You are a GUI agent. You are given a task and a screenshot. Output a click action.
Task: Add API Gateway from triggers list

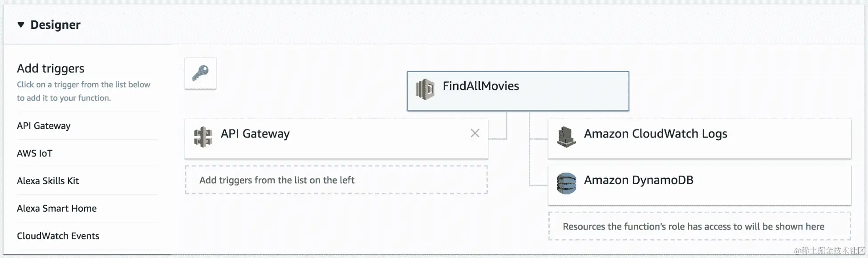point(44,126)
